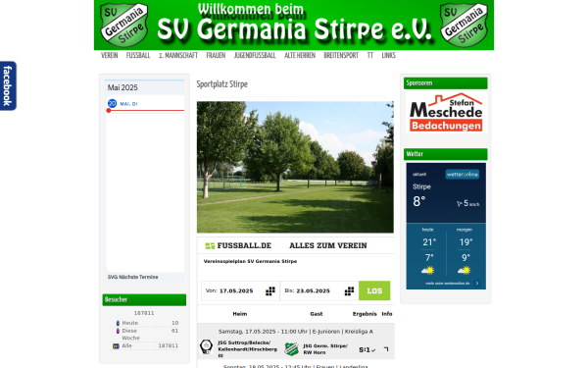The image size is (588, 368).
Task: Click the 'Wetter' panel header
Action: click(446, 154)
